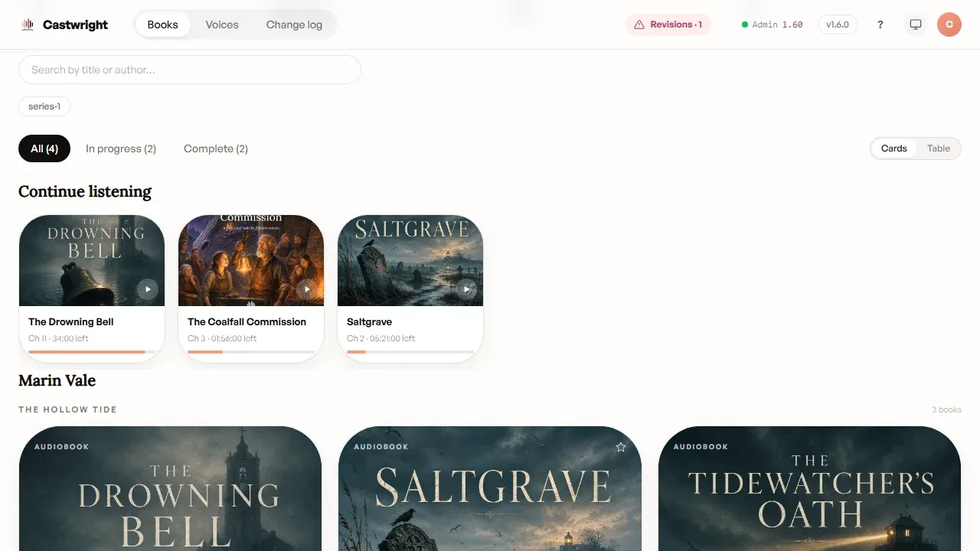Click the Marin Vale author heading

(x=57, y=380)
